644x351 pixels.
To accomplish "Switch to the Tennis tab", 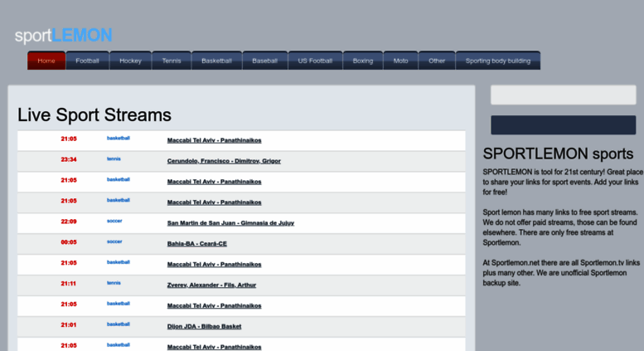I will 172,61.
